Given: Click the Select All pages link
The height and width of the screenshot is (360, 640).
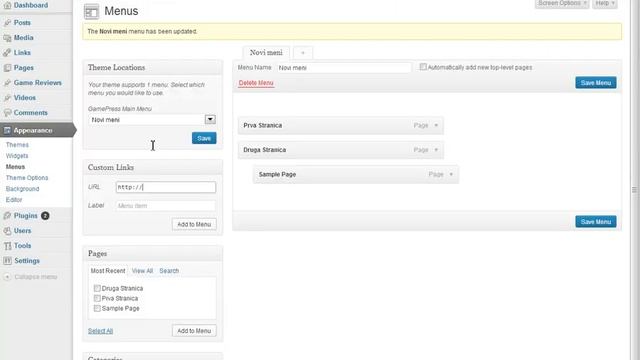Looking at the screenshot, I should click(100, 331).
